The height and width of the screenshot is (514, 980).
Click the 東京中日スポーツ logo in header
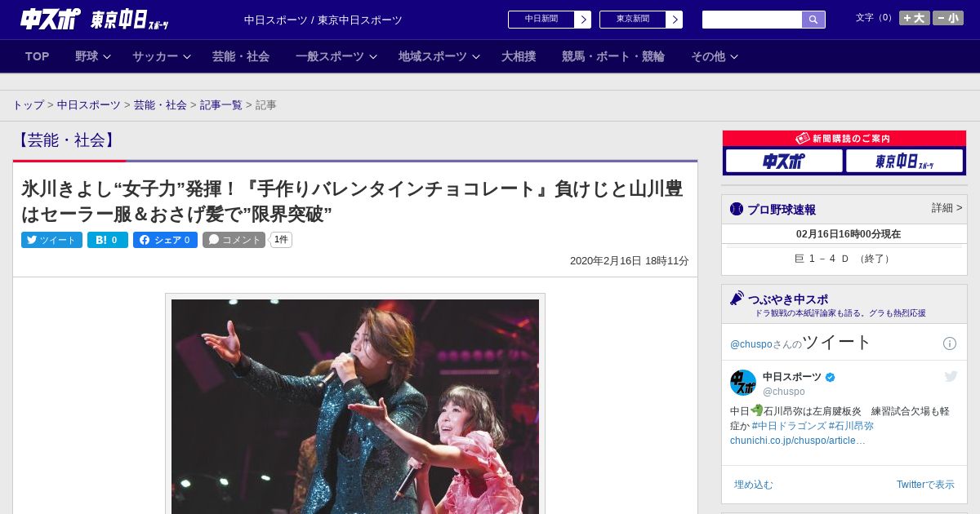pyautogui.click(x=130, y=20)
